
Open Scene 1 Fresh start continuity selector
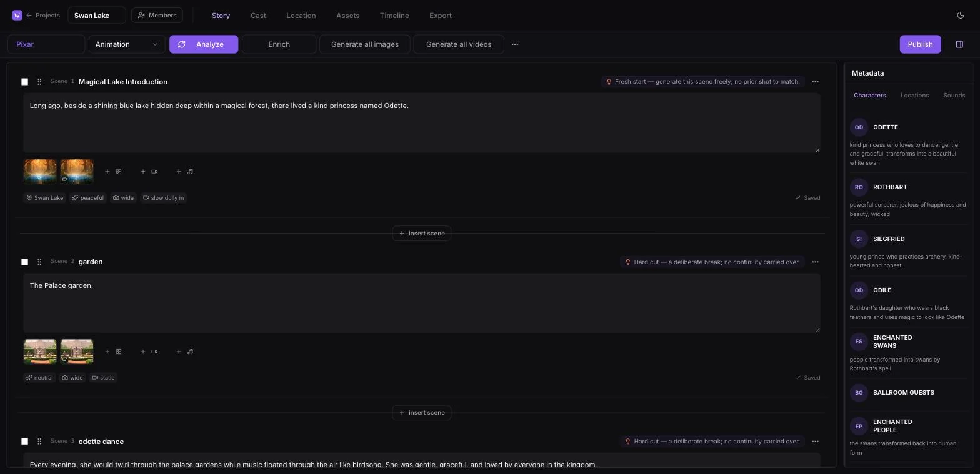click(703, 82)
